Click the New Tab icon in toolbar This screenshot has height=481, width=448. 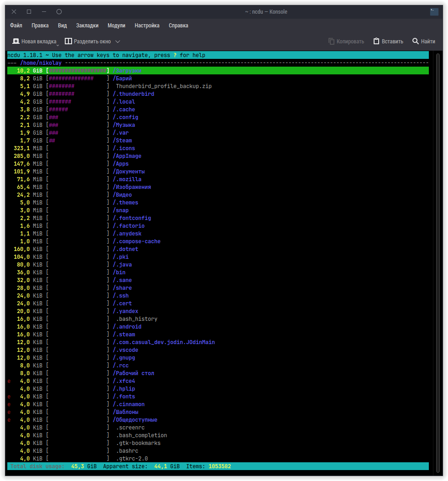point(16,41)
